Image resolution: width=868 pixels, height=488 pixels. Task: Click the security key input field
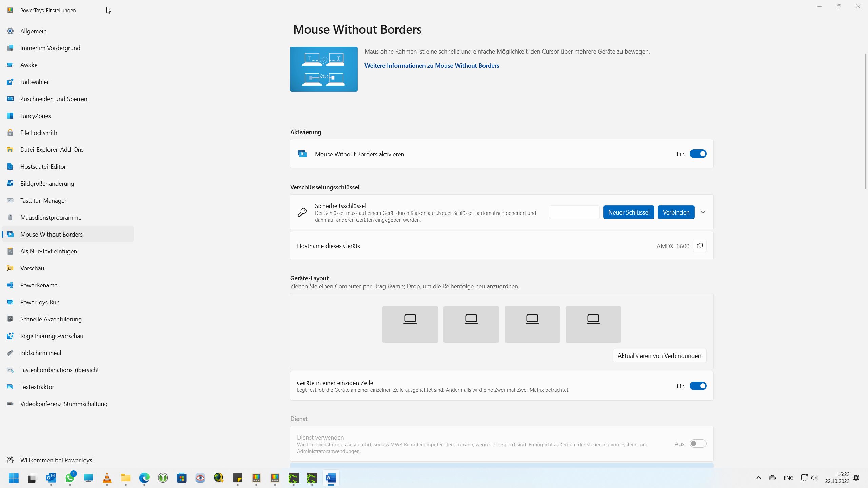574,212
